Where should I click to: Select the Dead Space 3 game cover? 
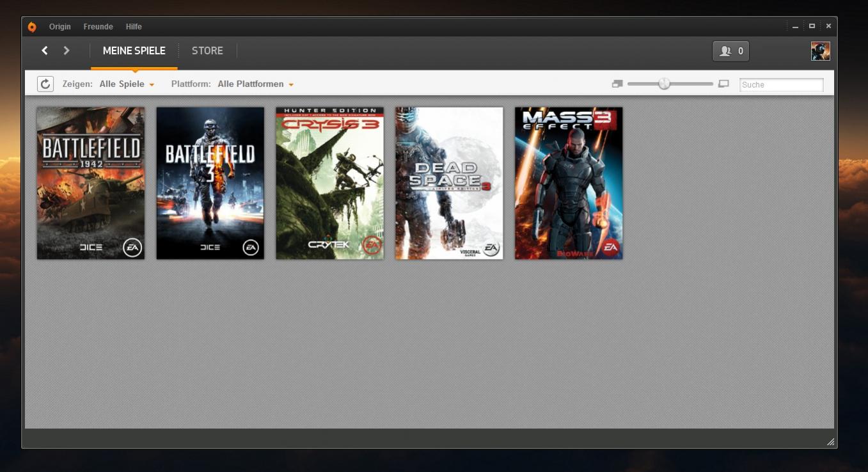pyautogui.click(x=449, y=183)
